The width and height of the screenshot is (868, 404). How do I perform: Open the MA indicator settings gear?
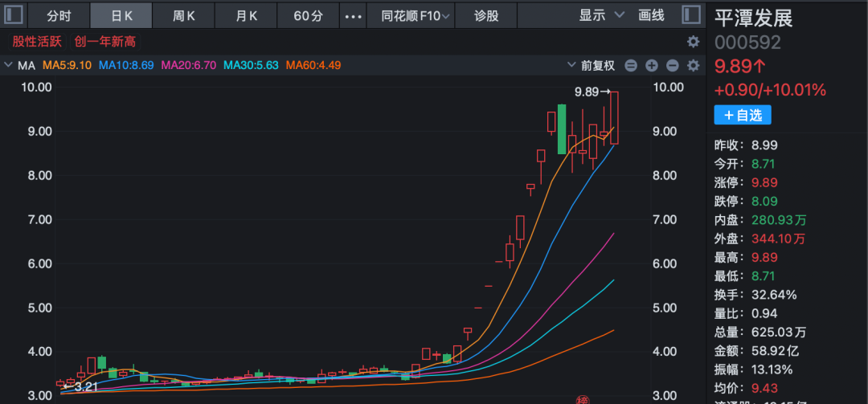(693, 66)
